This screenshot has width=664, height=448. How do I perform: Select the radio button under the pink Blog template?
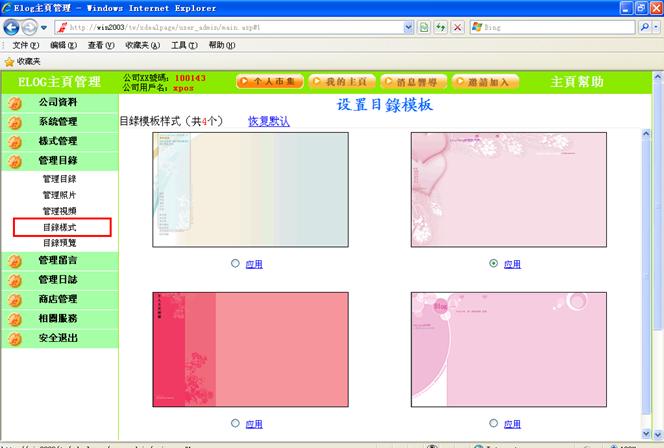(494, 423)
